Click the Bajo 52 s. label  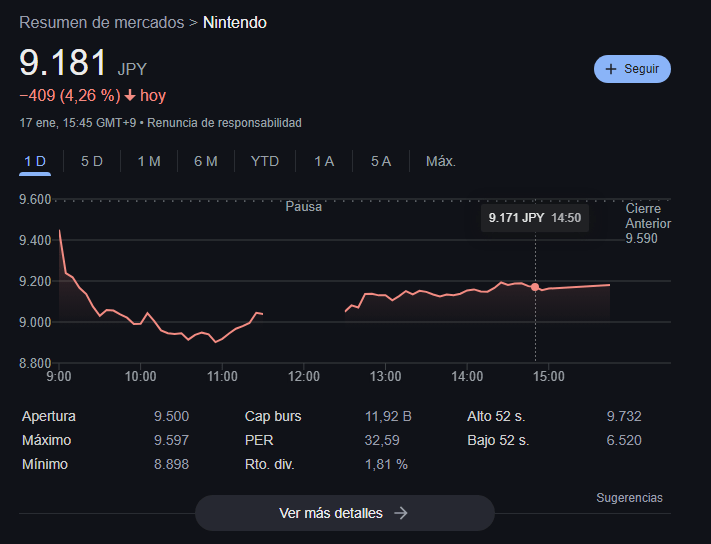coord(498,440)
